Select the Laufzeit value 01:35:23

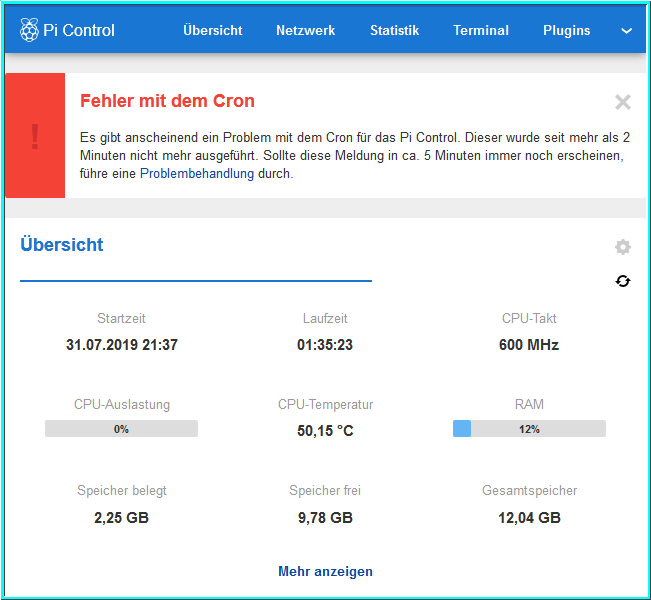[325, 345]
